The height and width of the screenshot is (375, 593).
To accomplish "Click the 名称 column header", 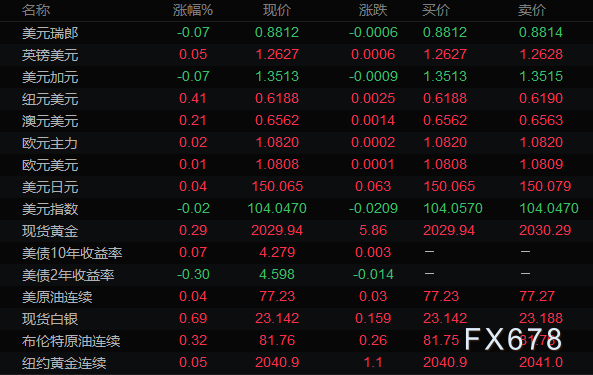I will click(36, 10).
